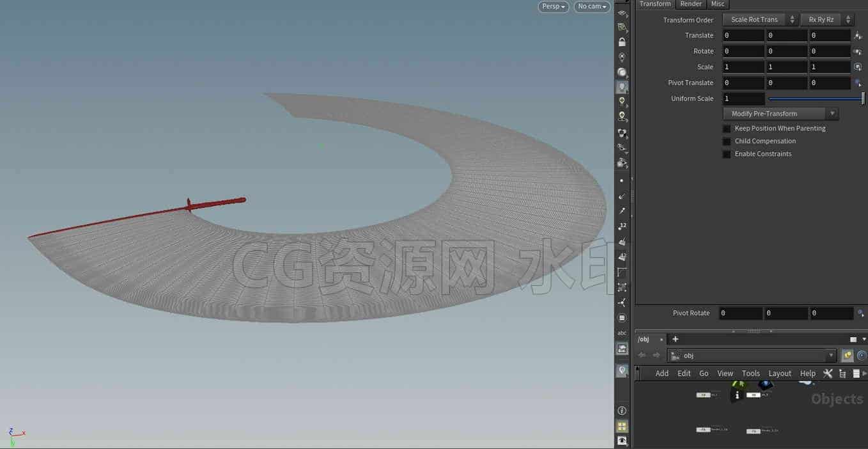Click the lock icon in the viewport display toolbar
The image size is (868, 449).
[622, 42]
